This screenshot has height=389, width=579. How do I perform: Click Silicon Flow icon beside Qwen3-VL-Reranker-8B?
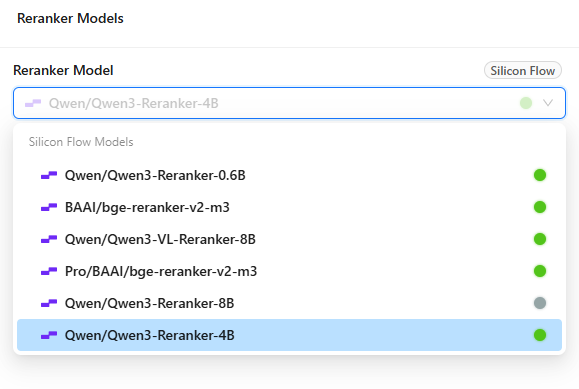49,239
